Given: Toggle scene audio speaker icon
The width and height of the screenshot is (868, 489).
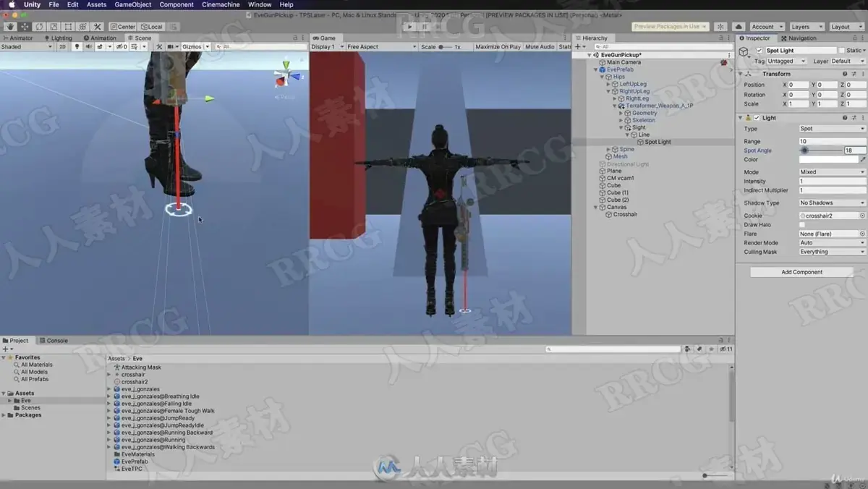Looking at the screenshot, I should tap(88, 46).
